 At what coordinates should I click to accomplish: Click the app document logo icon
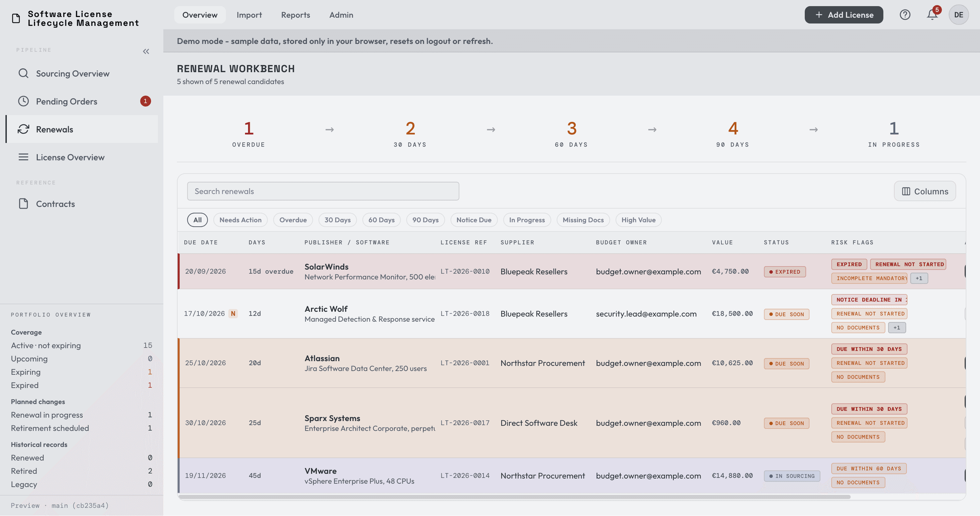coord(16,18)
